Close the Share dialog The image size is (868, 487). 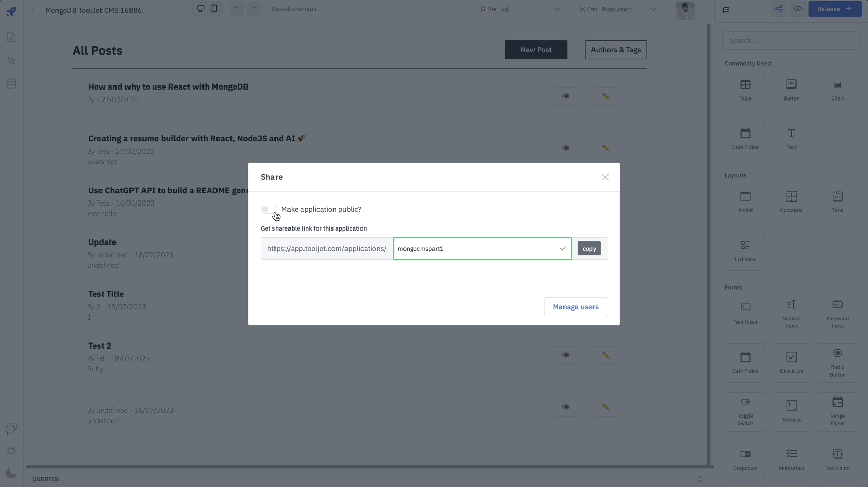click(605, 177)
